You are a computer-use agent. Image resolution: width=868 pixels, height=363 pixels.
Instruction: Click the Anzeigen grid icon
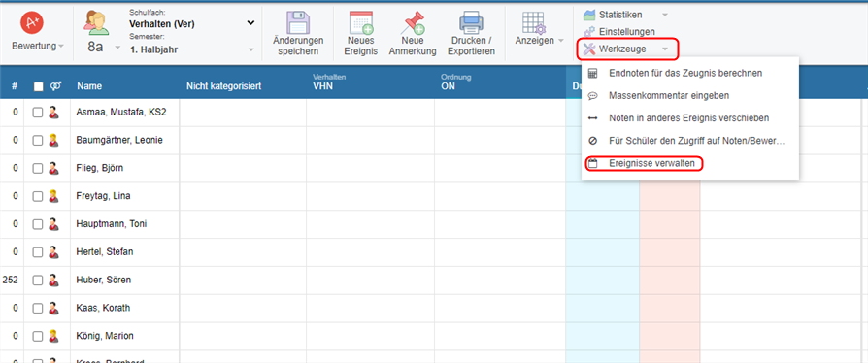coord(534,22)
